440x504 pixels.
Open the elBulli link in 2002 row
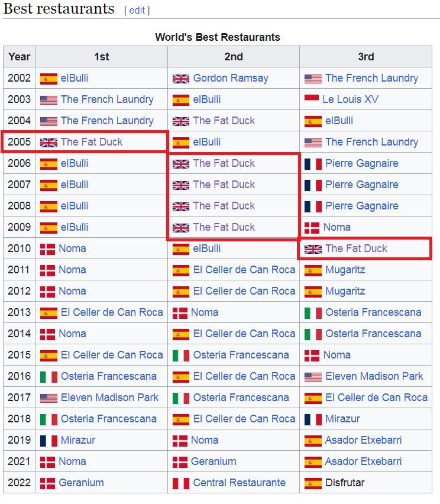coord(75,78)
